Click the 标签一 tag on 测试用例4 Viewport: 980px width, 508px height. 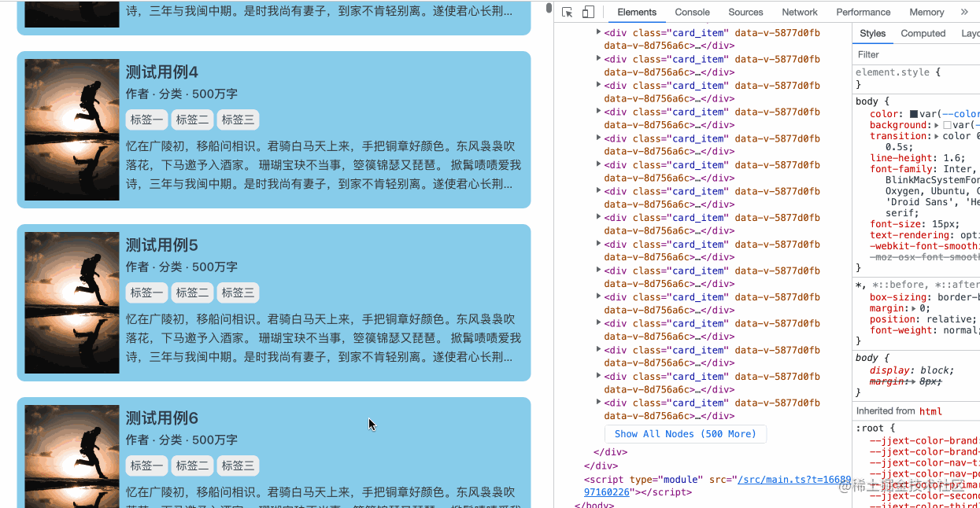146,119
